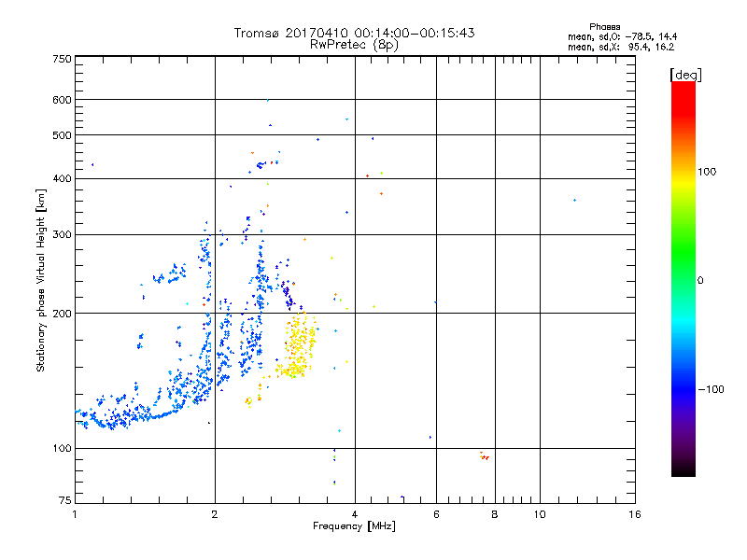Click the y-axis tick label '500'
The height and width of the screenshot is (560, 747).
pos(62,135)
